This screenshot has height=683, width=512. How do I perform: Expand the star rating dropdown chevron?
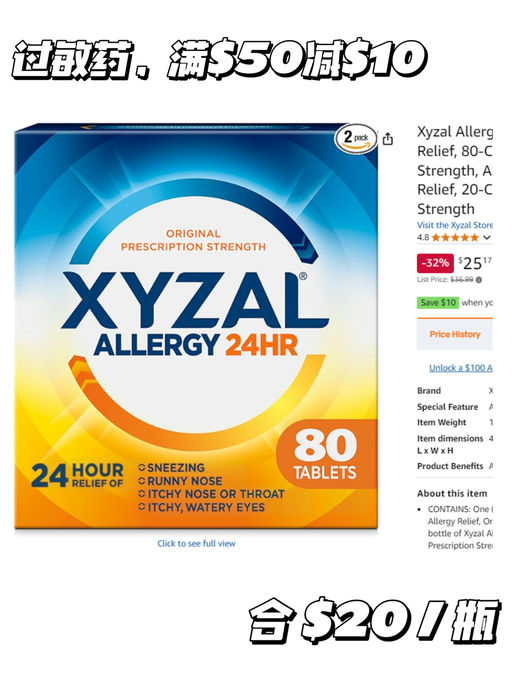(487, 237)
